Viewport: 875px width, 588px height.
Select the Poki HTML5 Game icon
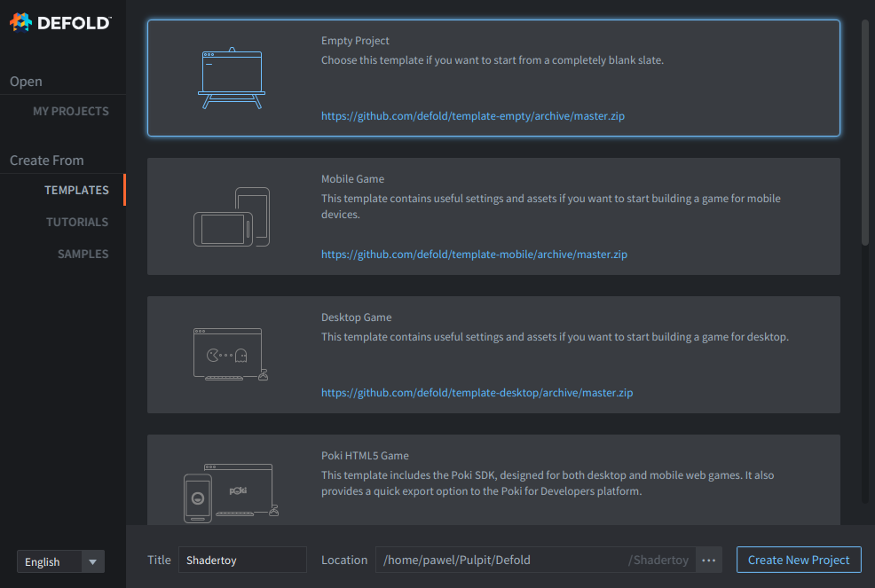[x=231, y=493]
